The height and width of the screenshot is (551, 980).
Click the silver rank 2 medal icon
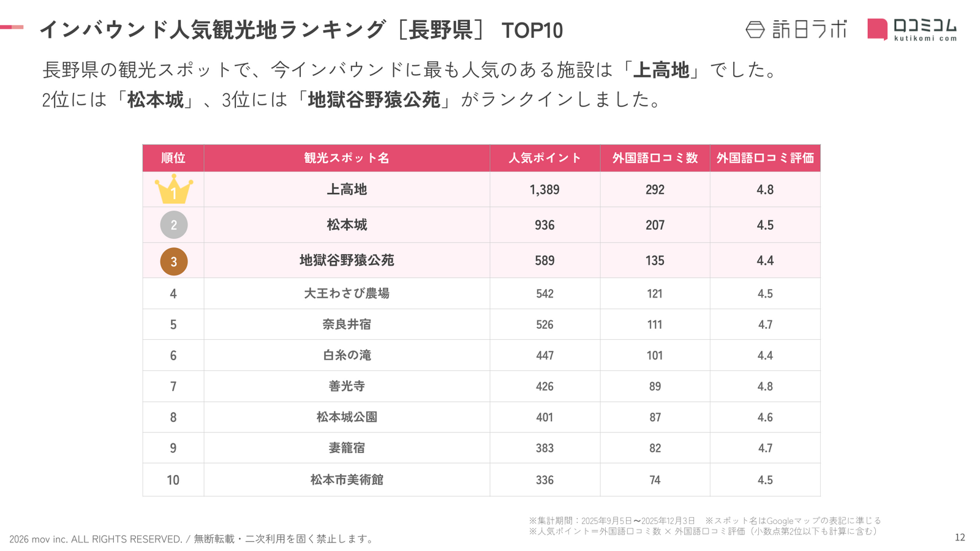tap(173, 225)
